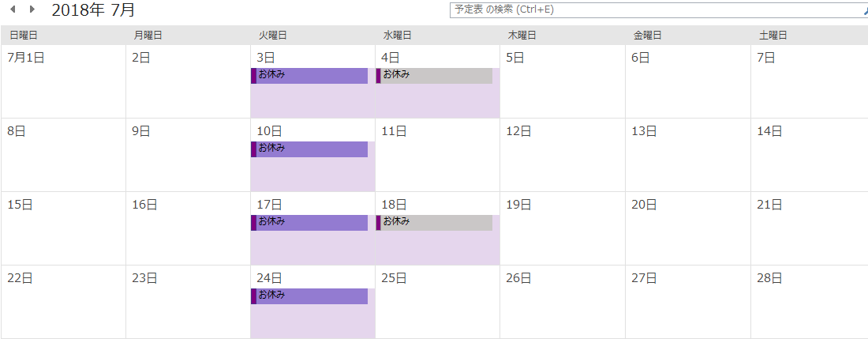Open the gray お休み event on July 4
The width and height of the screenshot is (868, 339).
(x=435, y=76)
